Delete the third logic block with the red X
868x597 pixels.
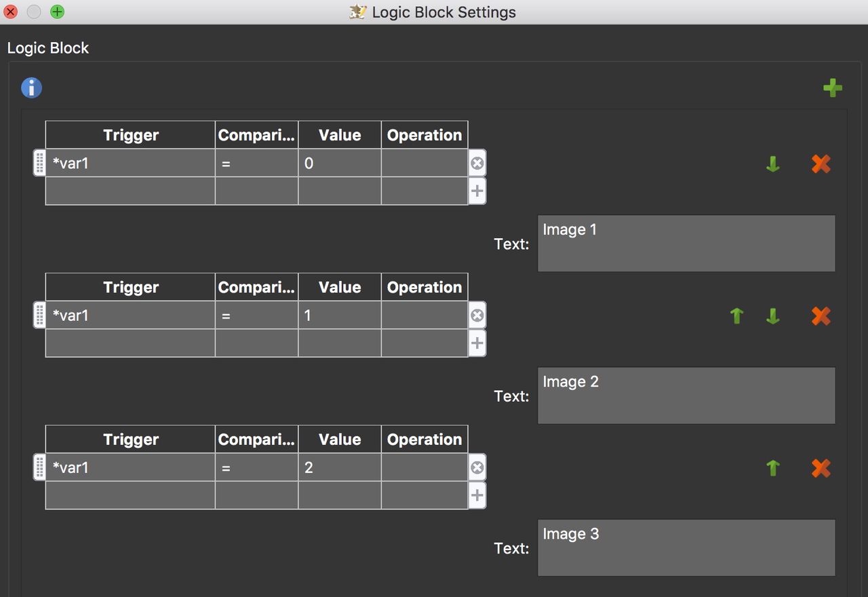click(x=821, y=467)
